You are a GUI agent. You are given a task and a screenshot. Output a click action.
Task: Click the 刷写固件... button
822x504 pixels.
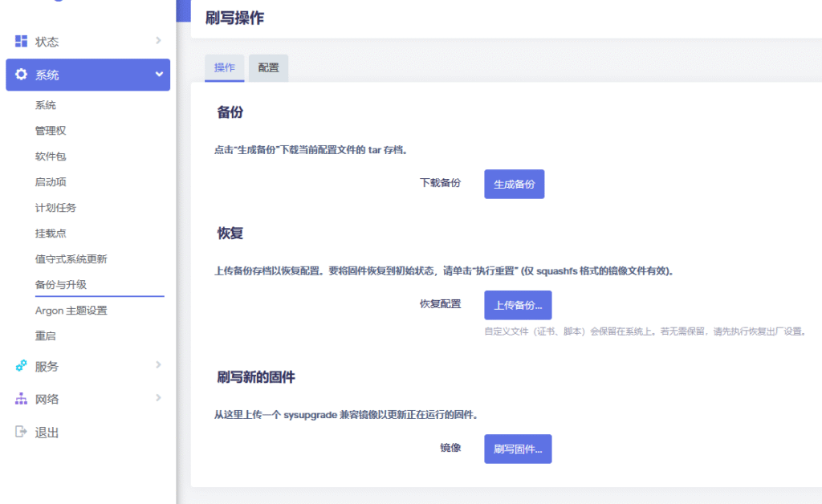click(518, 449)
